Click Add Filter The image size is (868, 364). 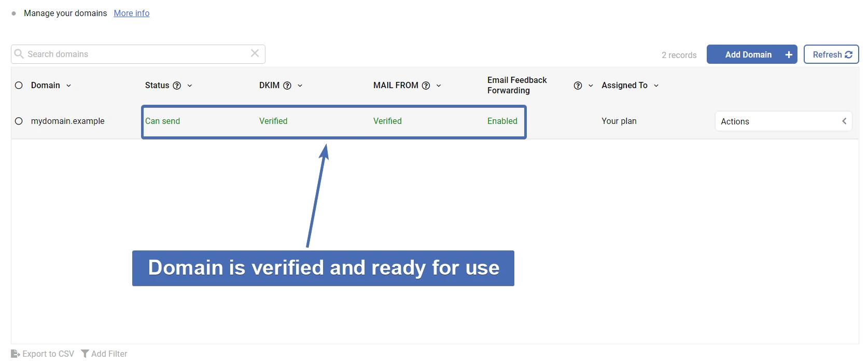coord(104,354)
